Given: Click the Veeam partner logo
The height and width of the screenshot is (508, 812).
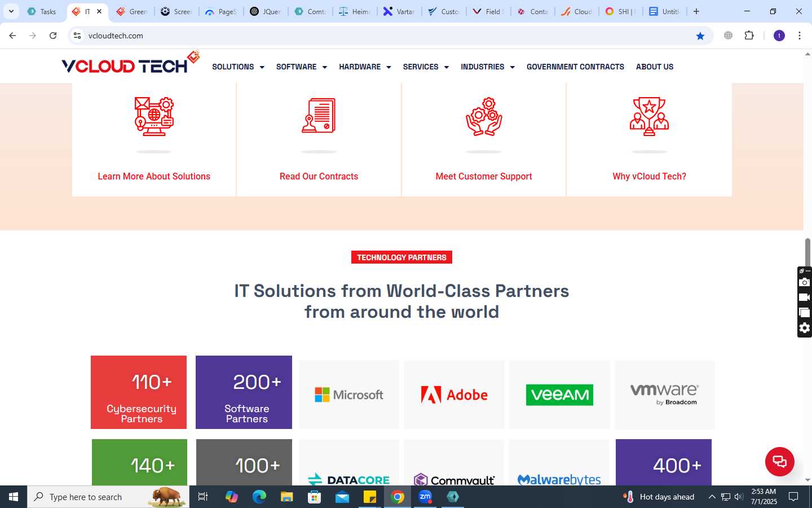Looking at the screenshot, I should (x=559, y=395).
